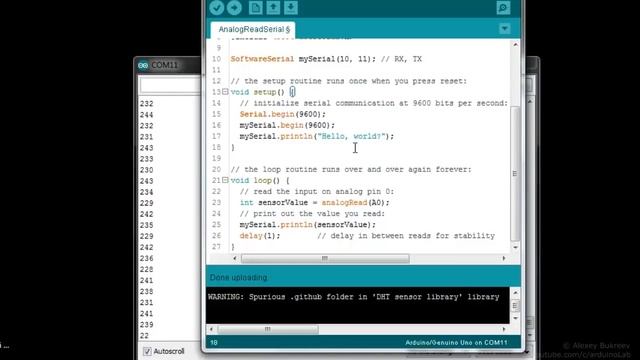Click value 239 in COM11 serial output
Screen dimensions: 640x360
click(x=147, y=324)
